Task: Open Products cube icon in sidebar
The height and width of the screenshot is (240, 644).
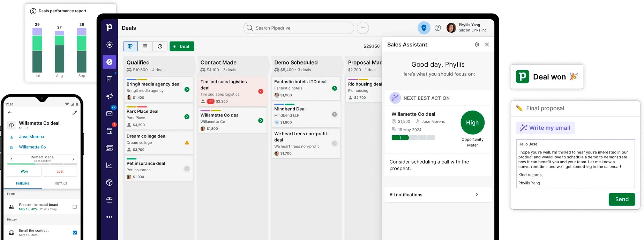Action: (x=109, y=182)
